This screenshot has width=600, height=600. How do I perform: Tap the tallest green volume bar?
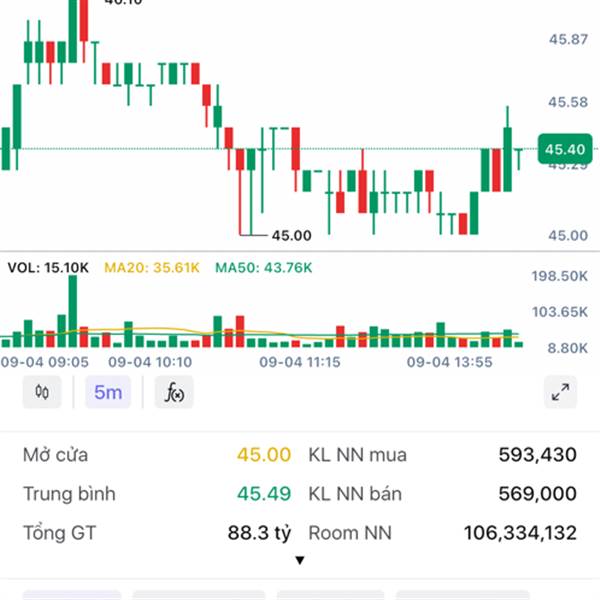[x=73, y=311]
